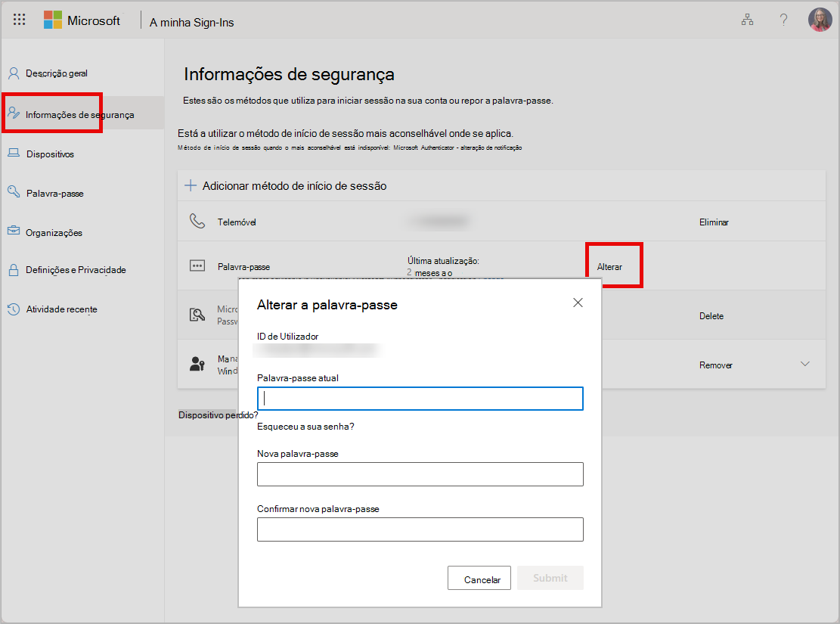The height and width of the screenshot is (624, 840).
Task: Open the user profile avatar
Action: [x=820, y=20]
